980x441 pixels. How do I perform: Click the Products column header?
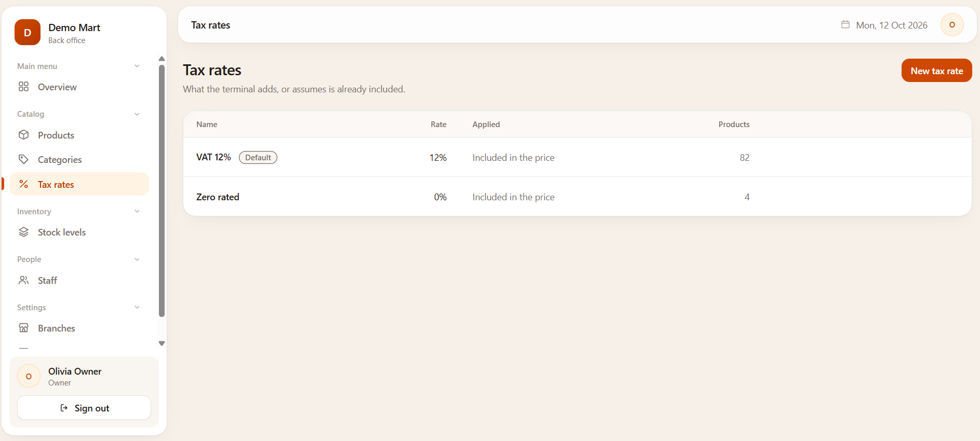pos(734,124)
